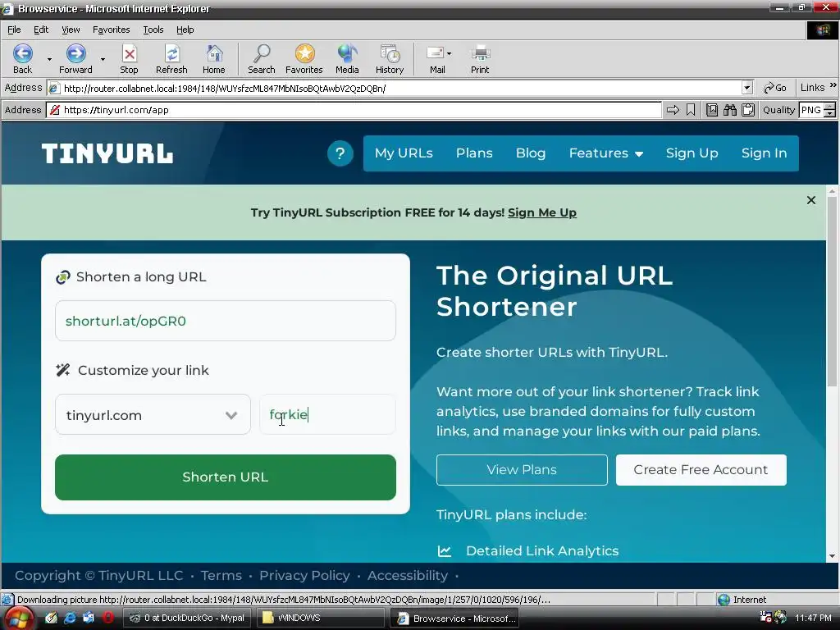Open the Blog navigation link

pos(531,153)
